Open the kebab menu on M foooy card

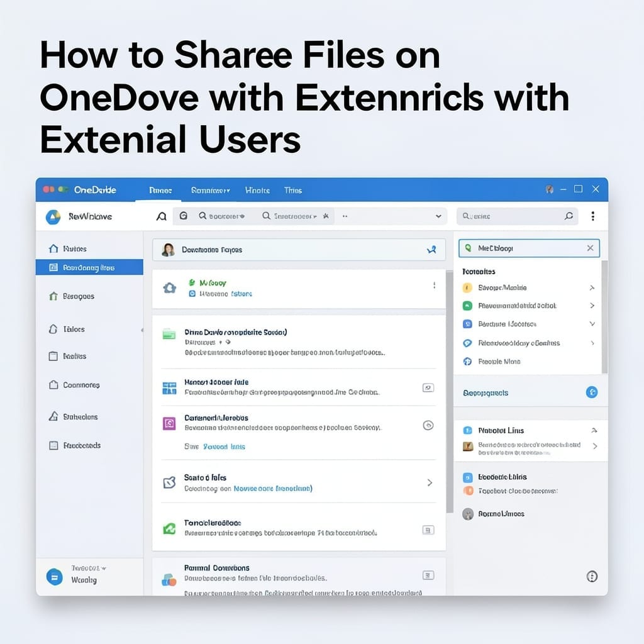tap(434, 285)
